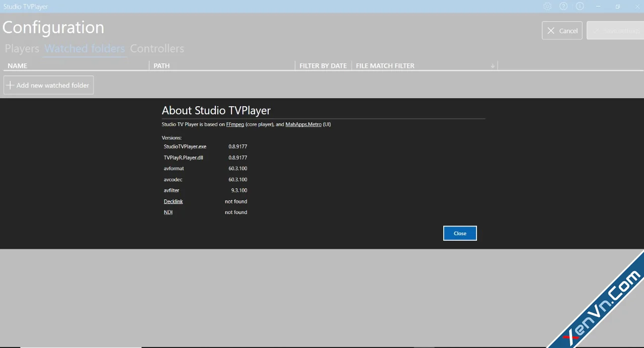
Task: Click the sort arrow in FILE MATCH FILTER header
Action: tap(493, 66)
